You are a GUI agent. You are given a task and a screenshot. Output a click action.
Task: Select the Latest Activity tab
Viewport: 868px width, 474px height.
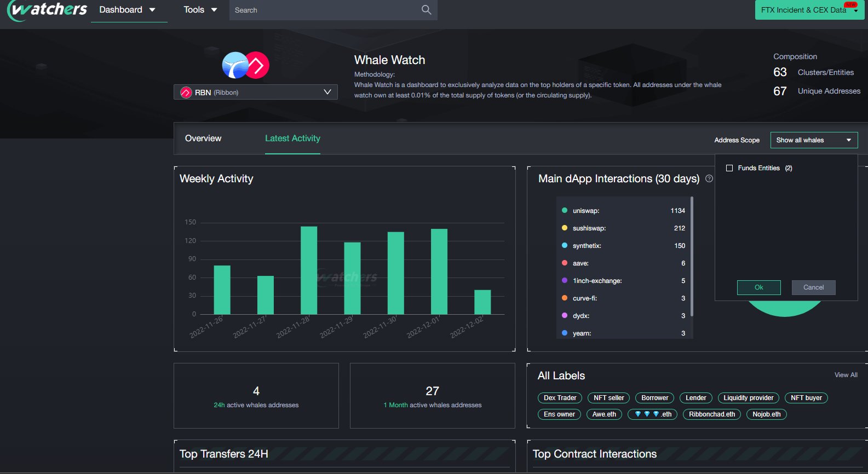pyautogui.click(x=292, y=138)
